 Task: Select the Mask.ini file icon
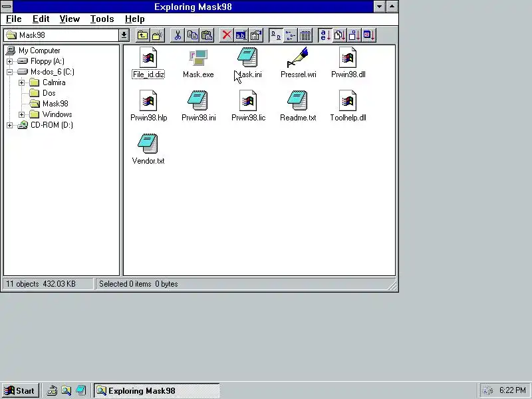(247, 57)
